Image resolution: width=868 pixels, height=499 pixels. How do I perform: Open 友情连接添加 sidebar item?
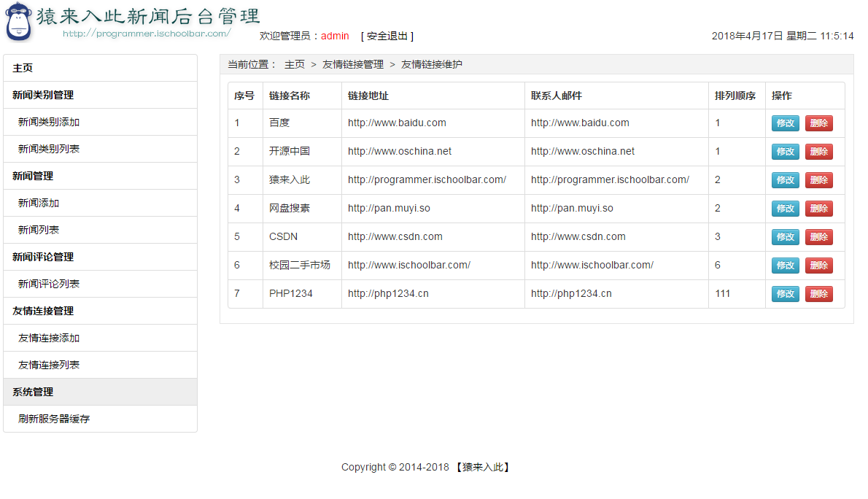coord(100,338)
